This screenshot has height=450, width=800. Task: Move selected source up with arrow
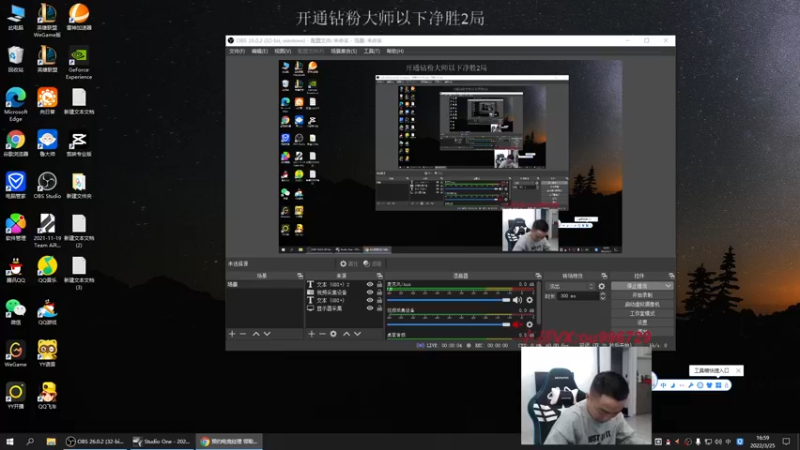tap(346, 334)
